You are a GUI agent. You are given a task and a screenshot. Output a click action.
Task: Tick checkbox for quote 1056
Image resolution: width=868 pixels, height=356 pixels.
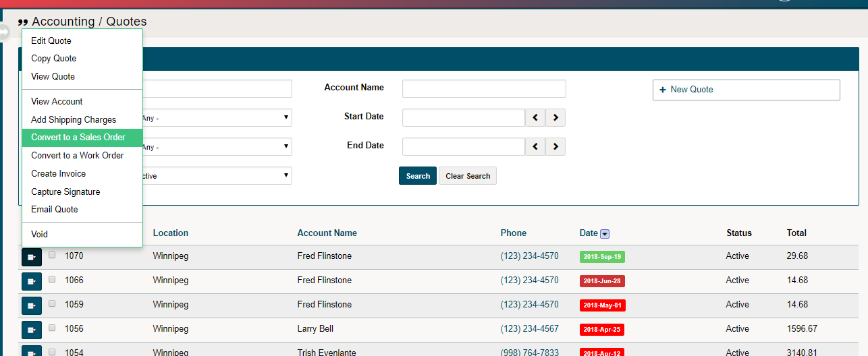tap(52, 328)
